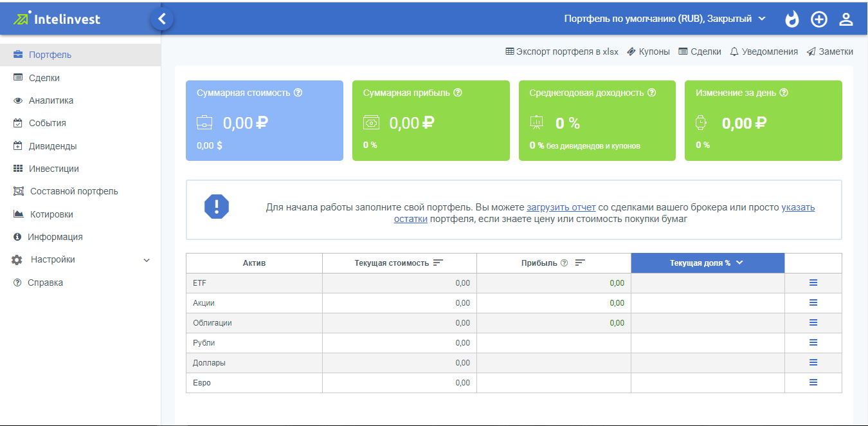This screenshot has height=426, width=868.
Task: Open Уведомления from the top toolbar
Action: click(764, 51)
